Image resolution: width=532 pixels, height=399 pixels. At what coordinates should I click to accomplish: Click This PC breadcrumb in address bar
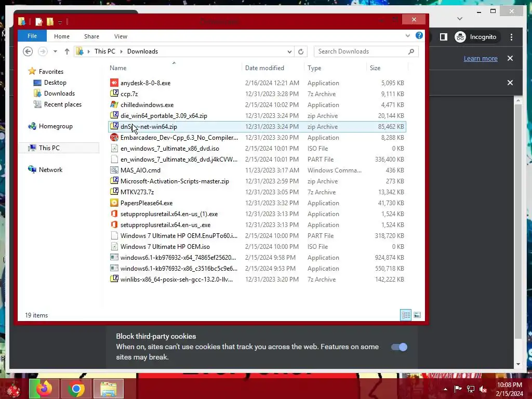pyautogui.click(x=105, y=51)
